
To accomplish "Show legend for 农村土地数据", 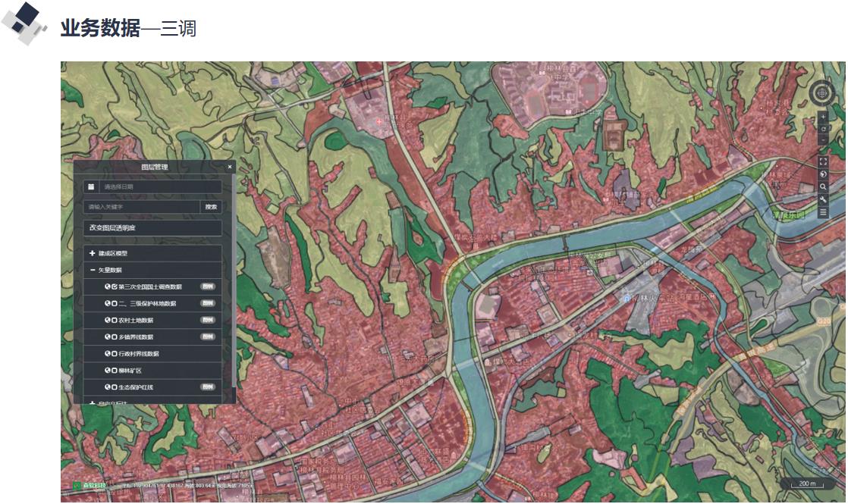I will 208,320.
